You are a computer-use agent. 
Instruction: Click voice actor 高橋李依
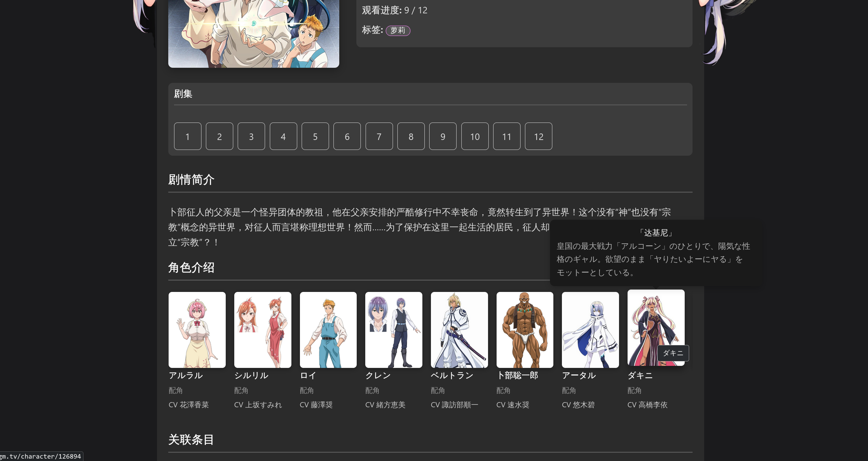point(653,405)
